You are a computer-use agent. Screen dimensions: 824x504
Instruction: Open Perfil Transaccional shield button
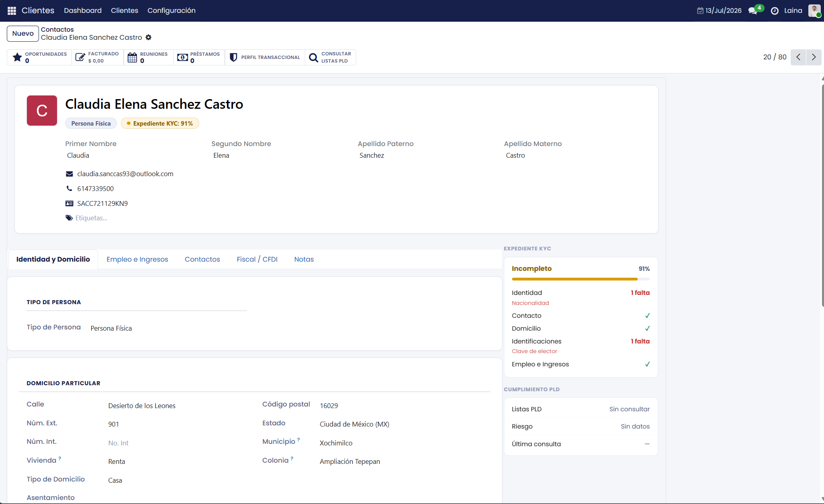coord(265,57)
